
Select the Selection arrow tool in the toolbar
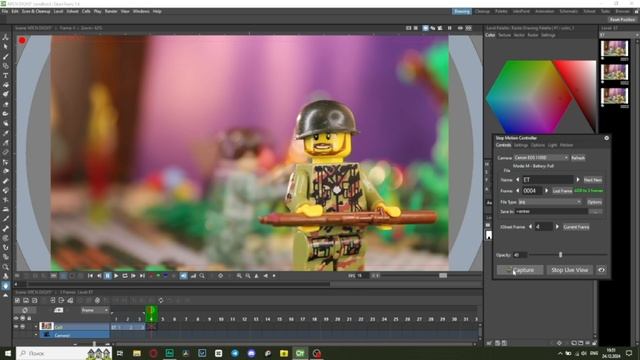(x=6, y=47)
